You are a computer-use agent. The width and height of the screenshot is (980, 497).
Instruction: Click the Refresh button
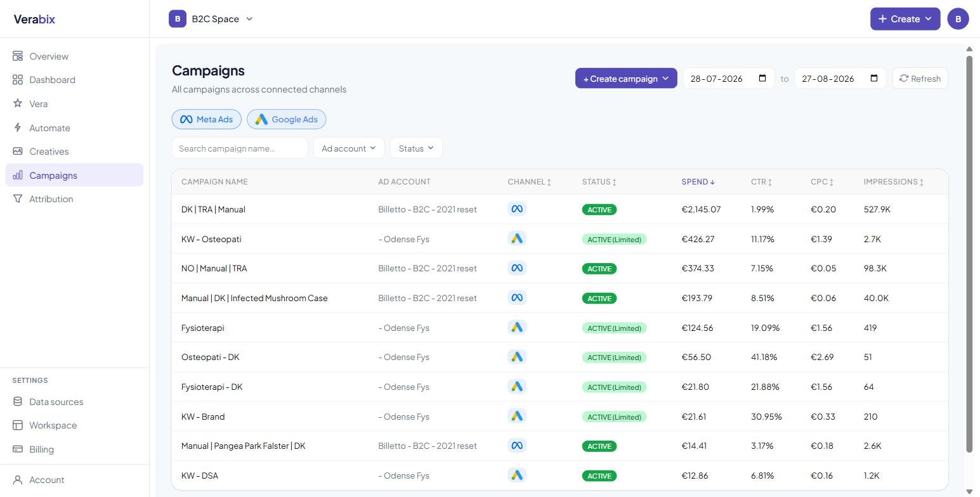click(x=920, y=78)
